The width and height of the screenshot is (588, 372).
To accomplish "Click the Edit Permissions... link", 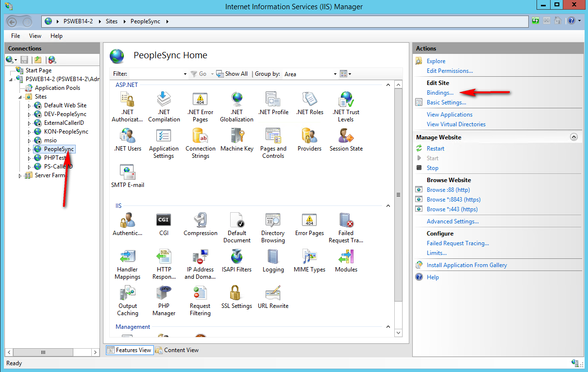I will (x=450, y=71).
